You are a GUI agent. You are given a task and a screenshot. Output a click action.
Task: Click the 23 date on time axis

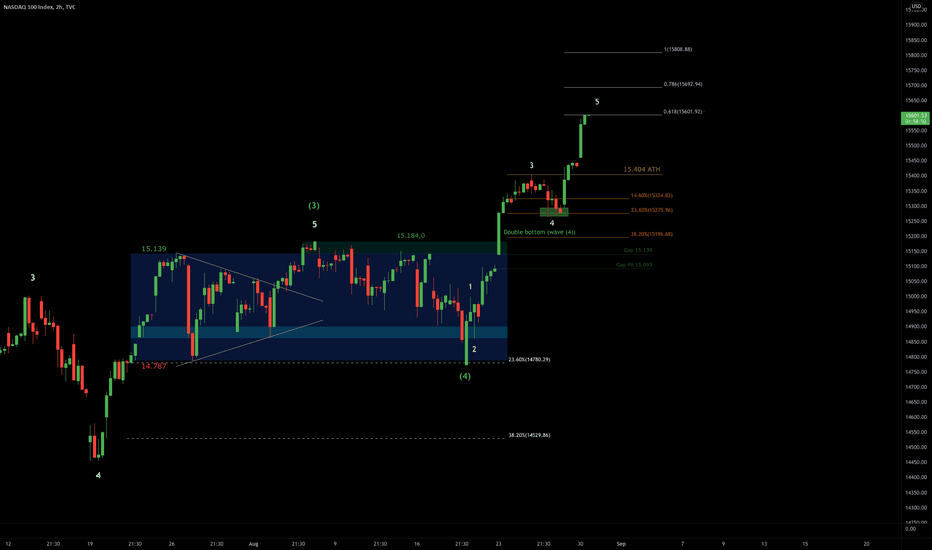[x=499, y=544]
